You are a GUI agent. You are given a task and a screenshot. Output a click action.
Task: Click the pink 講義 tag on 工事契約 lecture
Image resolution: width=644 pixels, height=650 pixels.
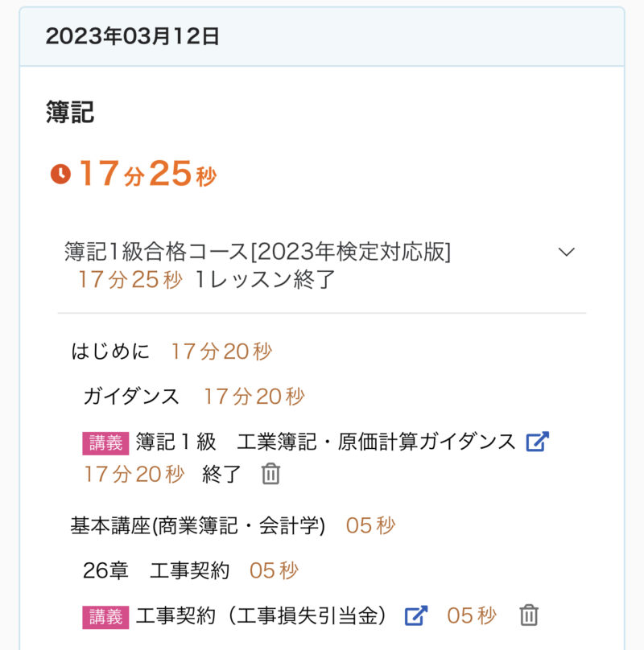pyautogui.click(x=105, y=617)
